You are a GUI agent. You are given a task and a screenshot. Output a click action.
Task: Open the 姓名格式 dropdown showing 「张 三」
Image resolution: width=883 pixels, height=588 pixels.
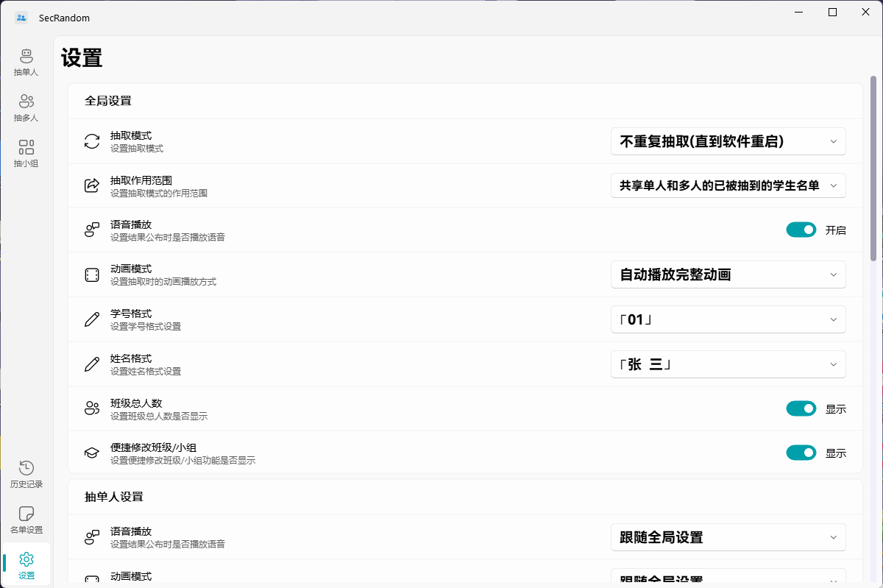728,364
